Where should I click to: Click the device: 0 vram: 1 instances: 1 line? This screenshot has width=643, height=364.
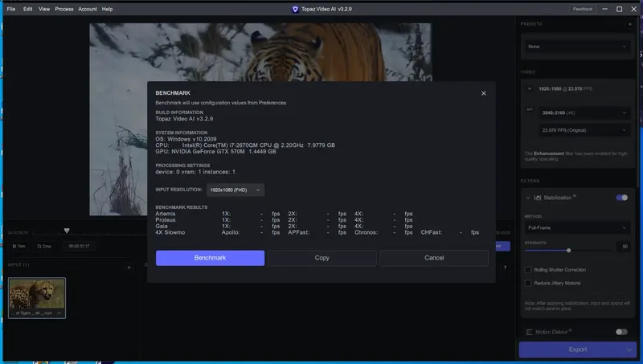(x=195, y=172)
